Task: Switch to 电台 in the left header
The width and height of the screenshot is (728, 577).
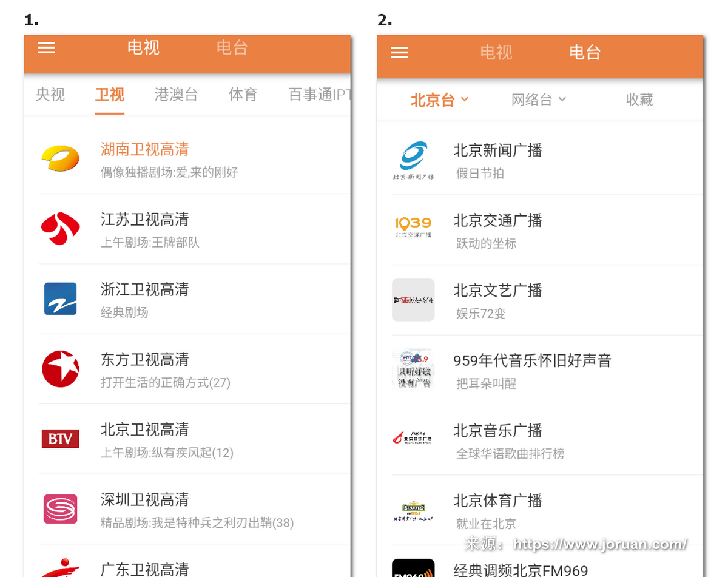Action: coord(232,48)
